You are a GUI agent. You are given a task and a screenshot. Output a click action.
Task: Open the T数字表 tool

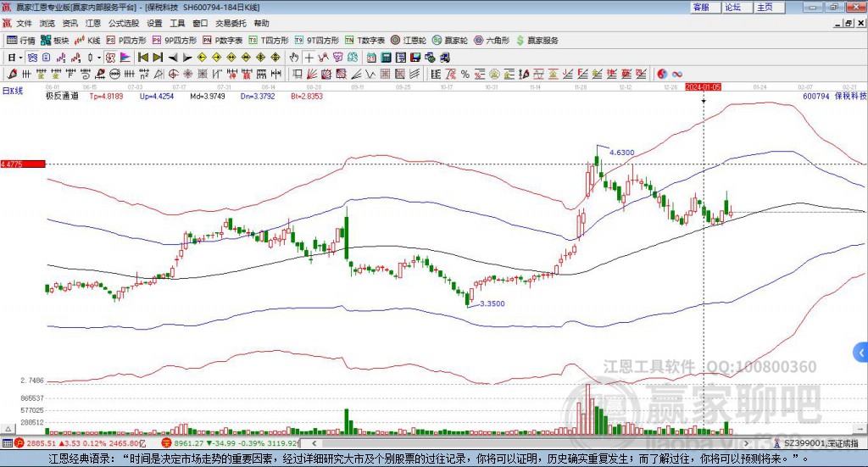tap(364, 41)
